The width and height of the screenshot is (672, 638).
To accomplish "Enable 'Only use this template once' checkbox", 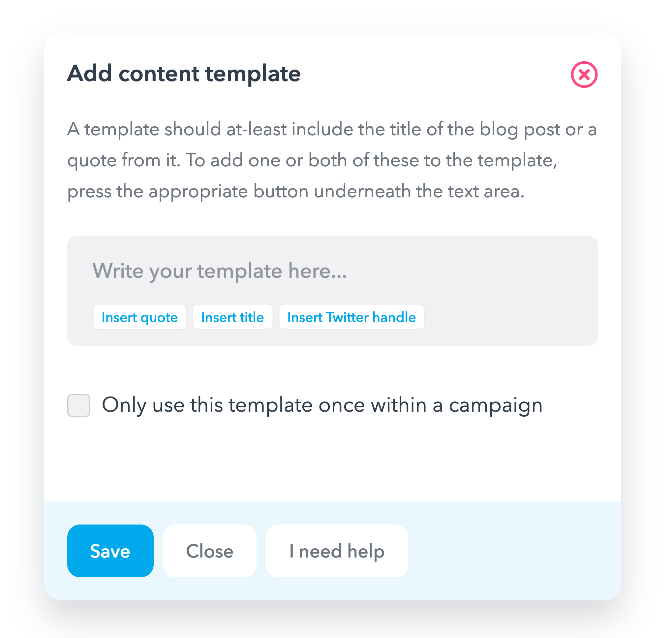I will [x=78, y=405].
